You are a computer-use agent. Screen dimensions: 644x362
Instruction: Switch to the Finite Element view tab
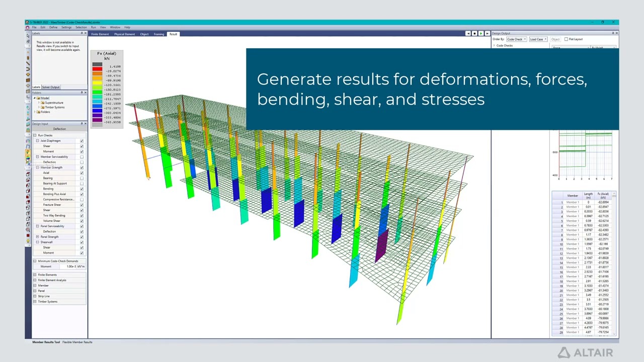coord(100,34)
